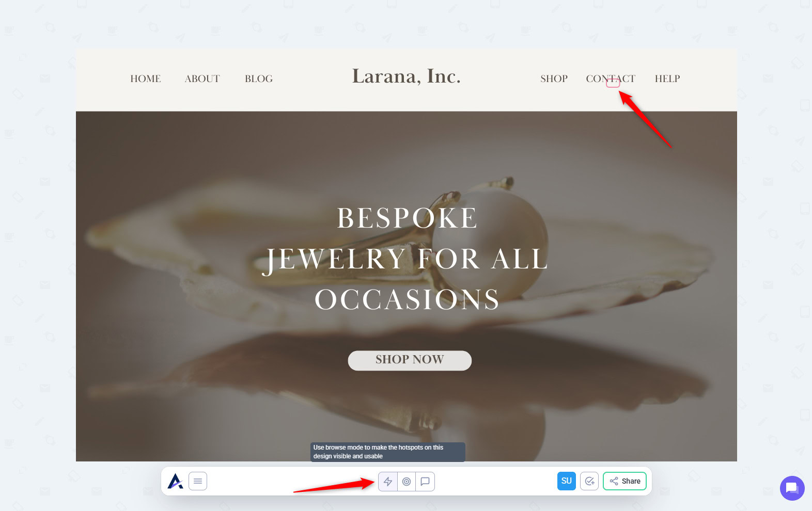
Task: Select BLOG in the header navigation
Action: [259, 78]
